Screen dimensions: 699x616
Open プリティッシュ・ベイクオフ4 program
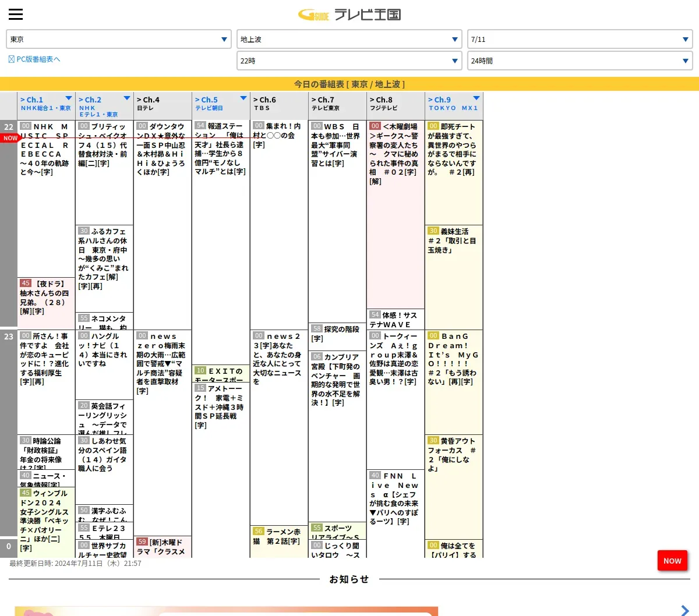pos(104,172)
